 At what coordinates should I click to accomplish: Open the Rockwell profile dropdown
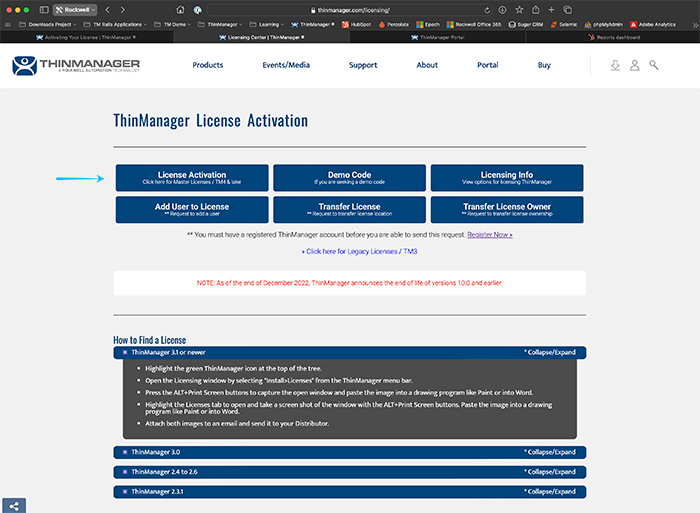75,9
